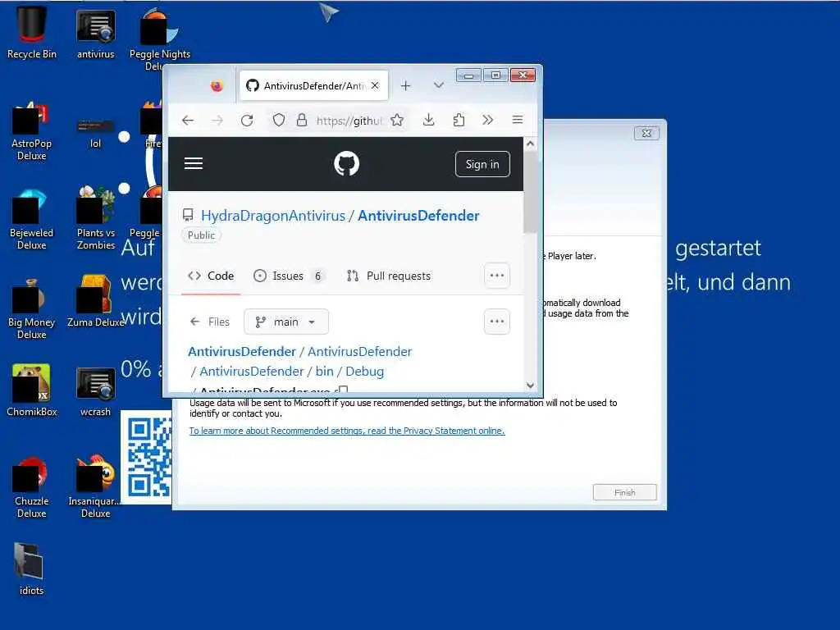The height and width of the screenshot is (630, 840).
Task: Go back to Files list
Action: coord(209,322)
